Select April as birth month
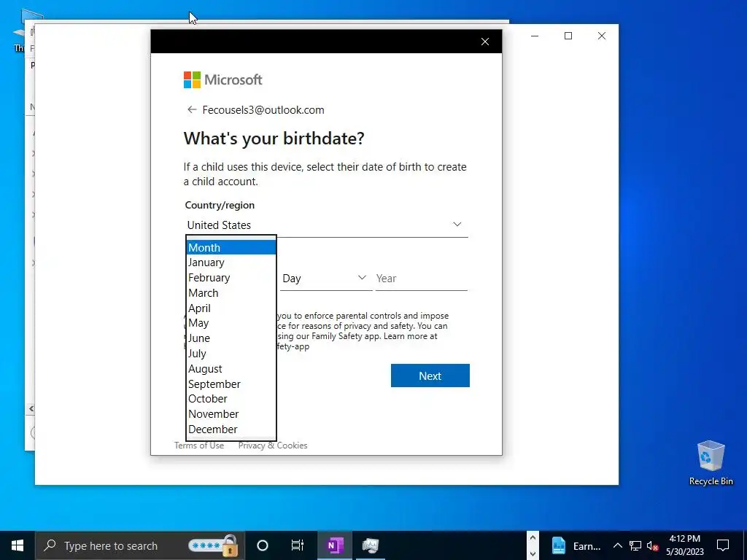The height and width of the screenshot is (560, 747). pos(231,308)
